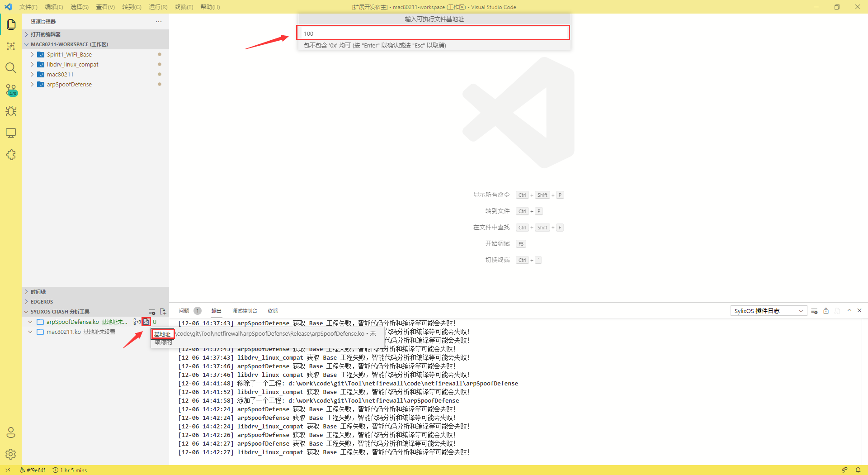868x475 pixels.
Task: Open notifications bell in status bar
Action: point(858,470)
